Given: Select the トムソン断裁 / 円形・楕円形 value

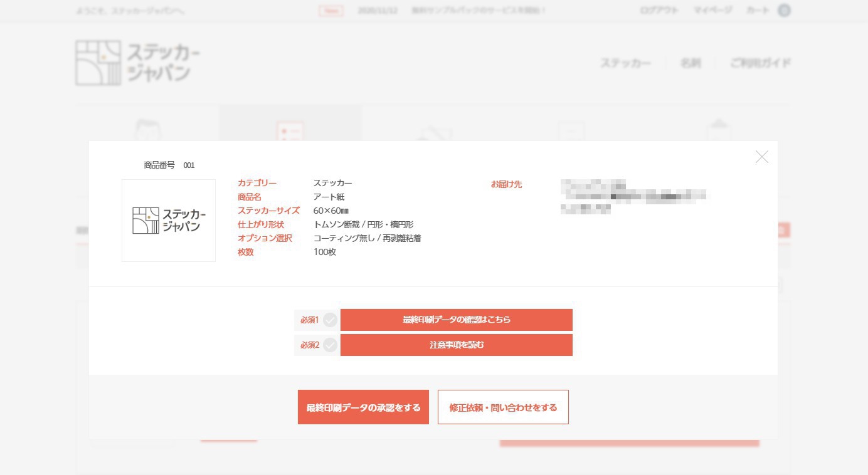Looking at the screenshot, I should (363, 224).
